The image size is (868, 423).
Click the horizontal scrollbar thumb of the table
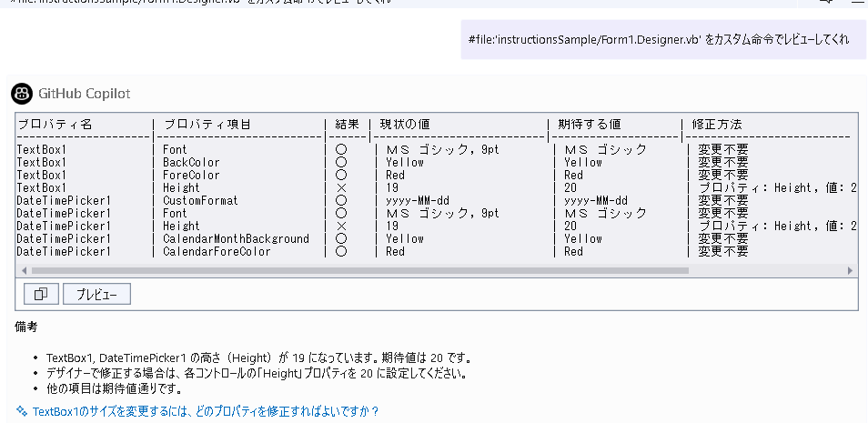tap(359, 271)
